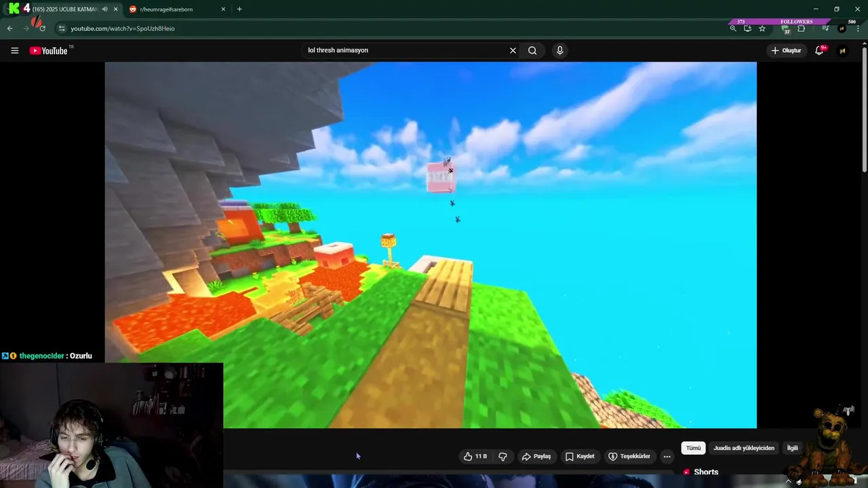
Task: Mute the audio on the YouTube tab
Action: [104, 9]
